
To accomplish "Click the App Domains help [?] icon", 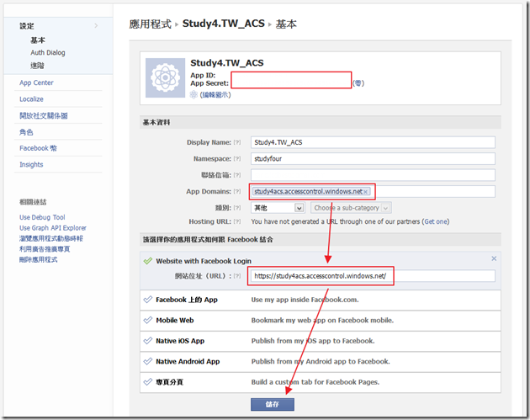I will [237, 191].
